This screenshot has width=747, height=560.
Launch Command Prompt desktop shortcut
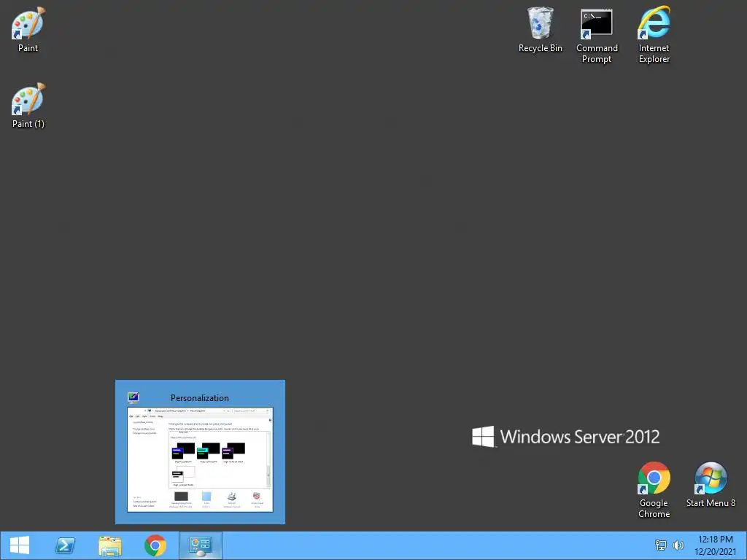tap(597, 35)
